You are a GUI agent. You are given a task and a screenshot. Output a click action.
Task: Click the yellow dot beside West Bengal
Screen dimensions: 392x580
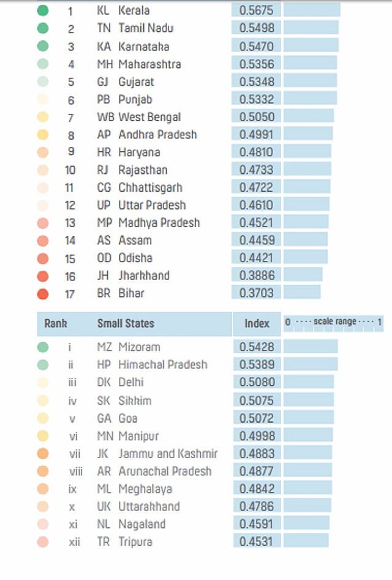coord(42,117)
